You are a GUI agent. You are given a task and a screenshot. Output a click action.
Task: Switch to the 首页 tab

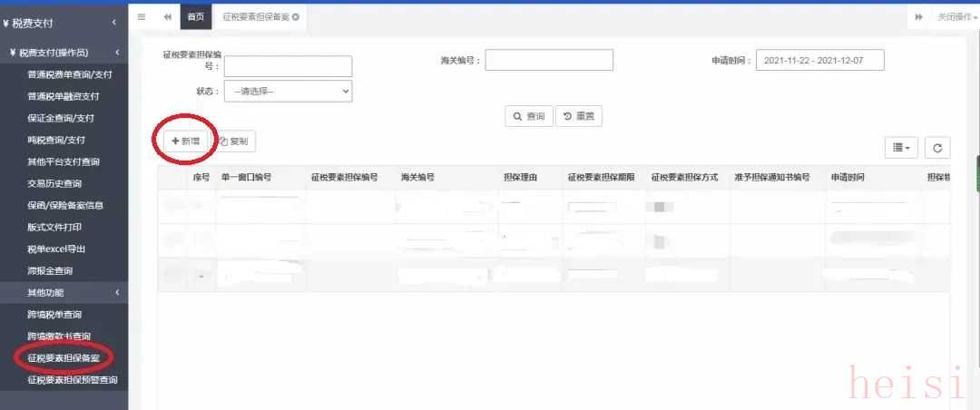click(x=195, y=17)
